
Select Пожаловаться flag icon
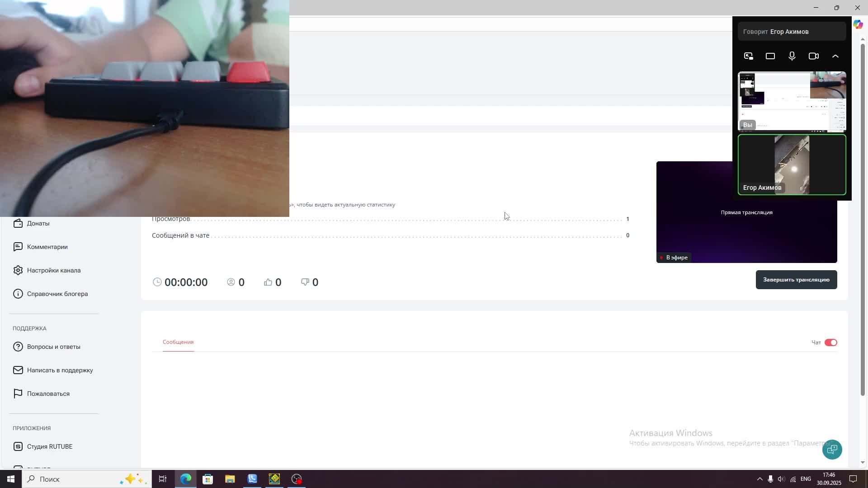click(x=18, y=394)
